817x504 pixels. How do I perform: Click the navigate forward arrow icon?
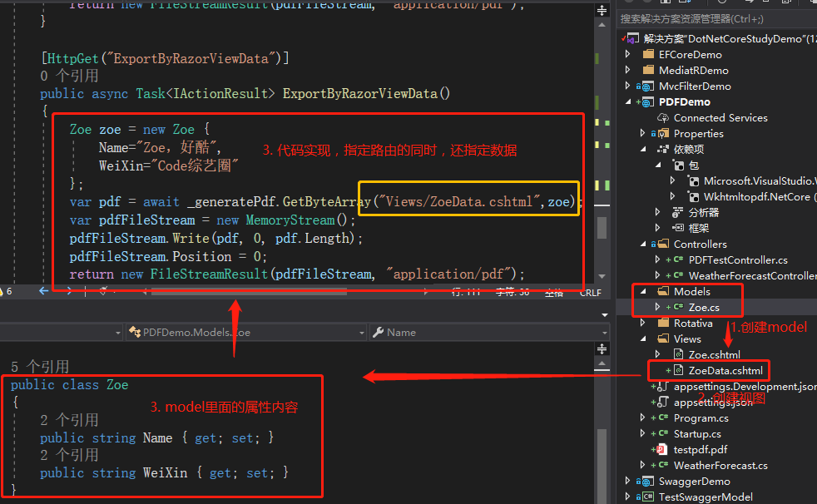(x=68, y=291)
